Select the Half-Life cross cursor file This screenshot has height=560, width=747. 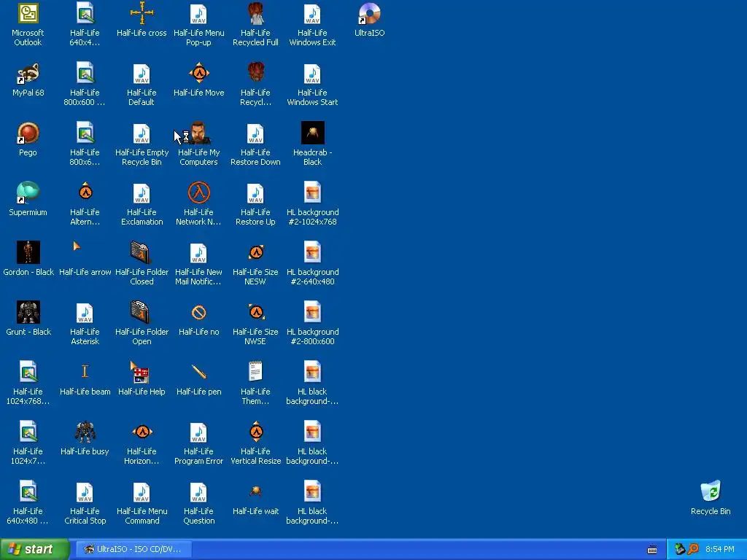point(142,20)
